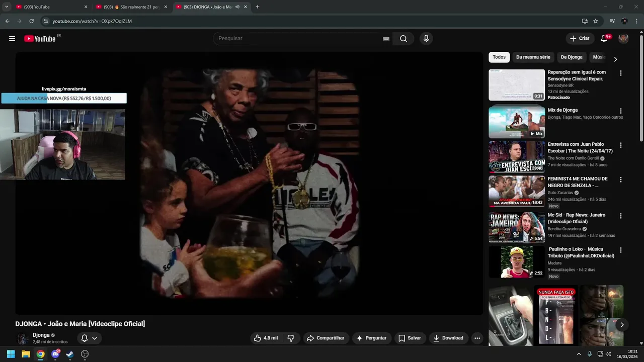Open the NUNCA FAÇA ISTO short

tap(556, 316)
